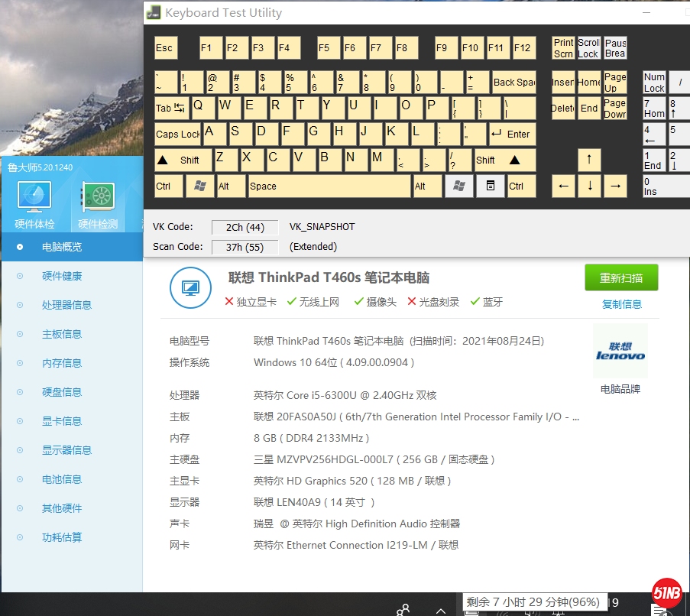690x616 pixels.
Task: Click the computer monitor icon beside ThinkPad title
Action: pyautogui.click(x=190, y=288)
